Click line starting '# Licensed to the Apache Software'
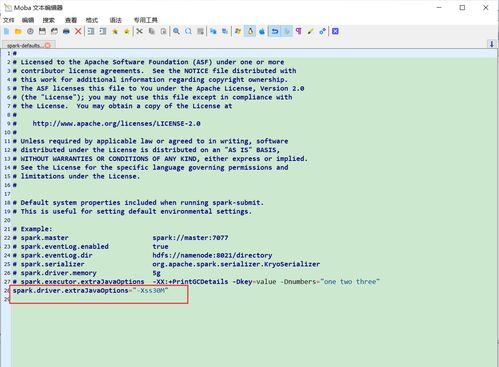Viewport: 499px width, 367px height. coord(148,62)
